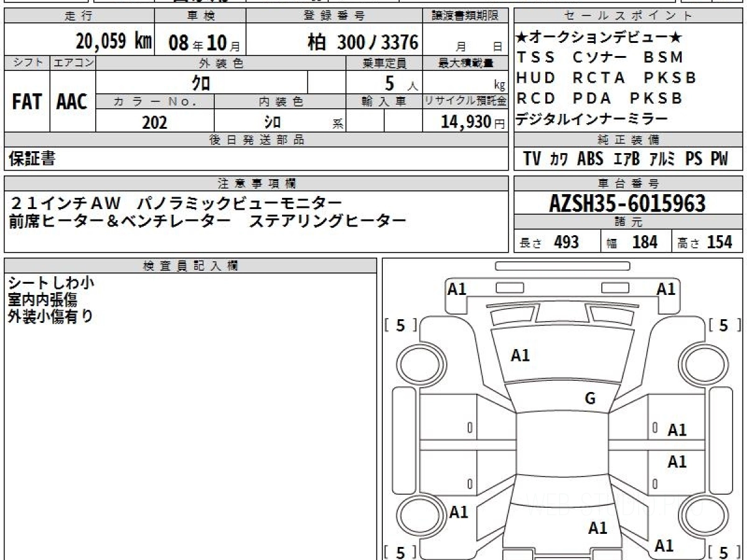Click the 検査員記入欄 header
The image size is (747, 560).
[190, 266]
